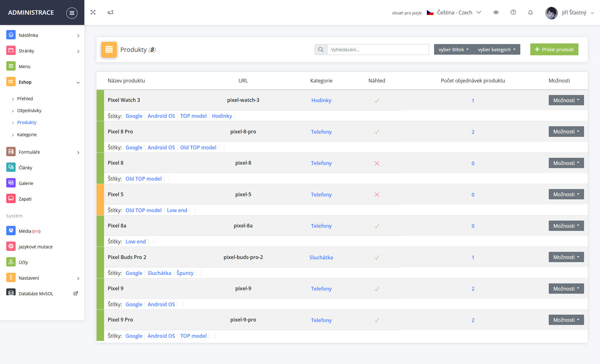Click the search magnifier icon
The width and height of the screenshot is (600, 364).
(x=321, y=49)
